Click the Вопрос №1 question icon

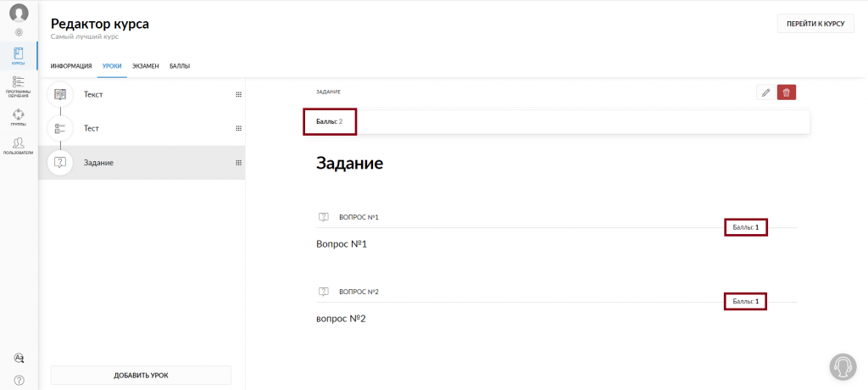coord(325,217)
